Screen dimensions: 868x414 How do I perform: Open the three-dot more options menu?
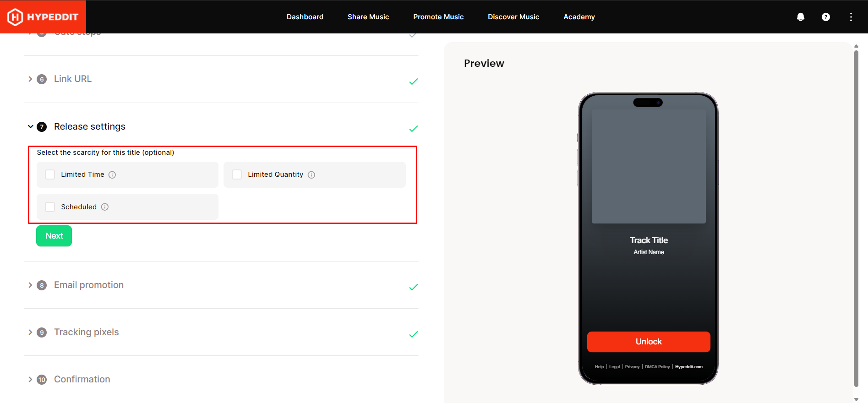click(851, 17)
